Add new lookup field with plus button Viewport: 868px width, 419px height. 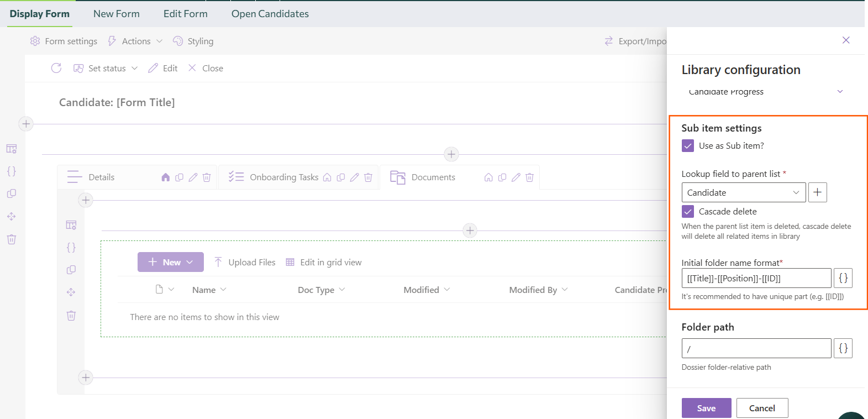(x=818, y=192)
